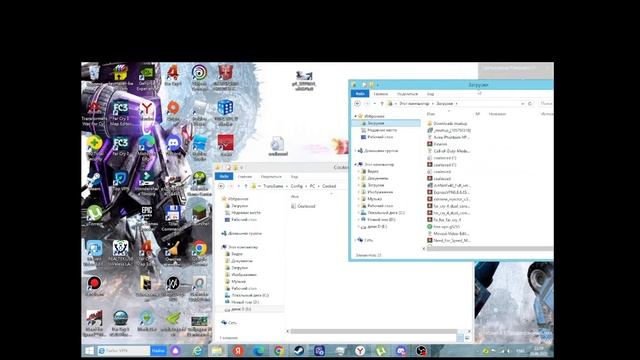Click the Back arrow in the Загрузки window
This screenshot has width=640, height=360.
(x=357, y=104)
